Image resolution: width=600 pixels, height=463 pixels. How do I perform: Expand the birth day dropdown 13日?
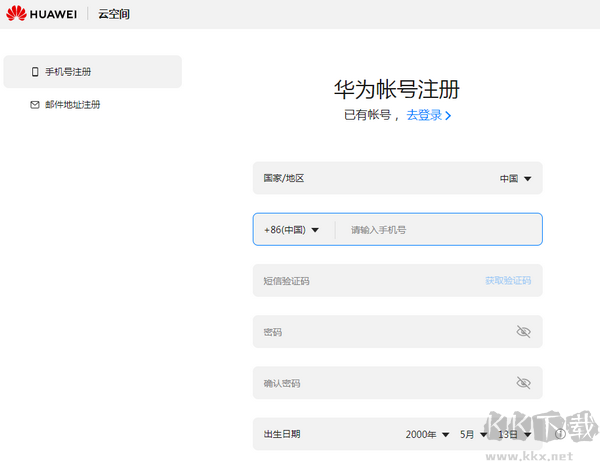click(x=514, y=435)
